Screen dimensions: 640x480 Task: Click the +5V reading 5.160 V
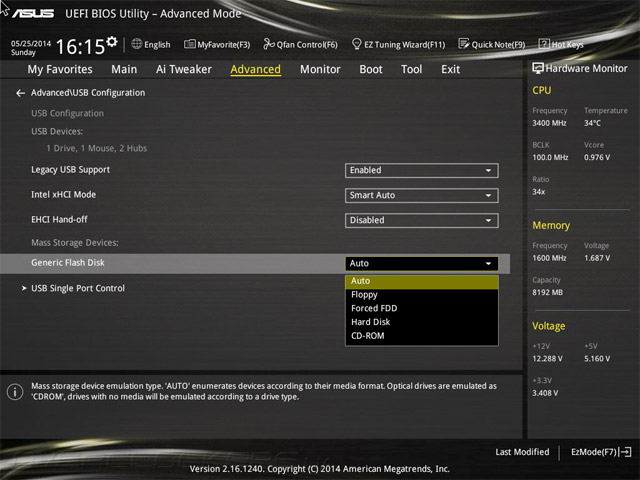tap(597, 358)
